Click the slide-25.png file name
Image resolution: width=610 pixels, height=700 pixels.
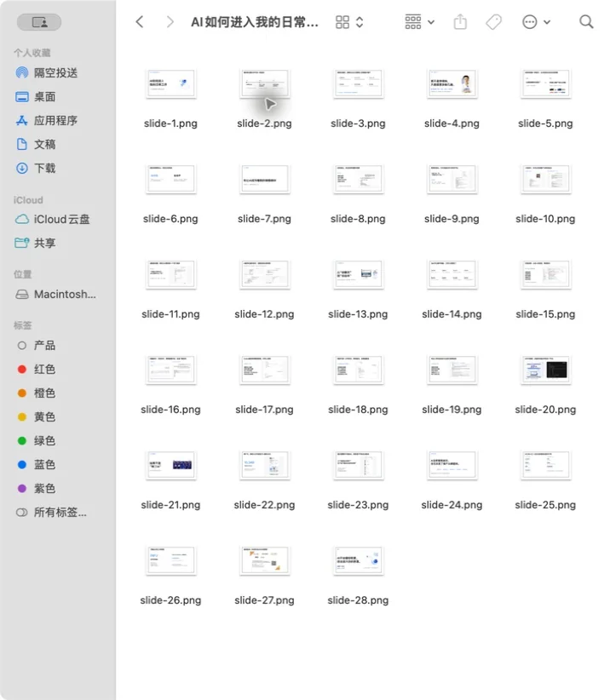[x=545, y=505]
